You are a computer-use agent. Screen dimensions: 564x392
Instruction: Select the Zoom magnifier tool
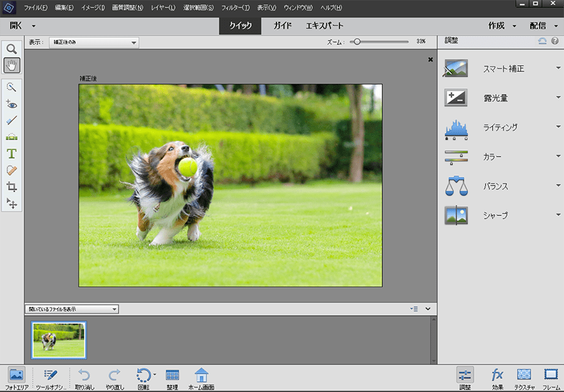coord(12,48)
